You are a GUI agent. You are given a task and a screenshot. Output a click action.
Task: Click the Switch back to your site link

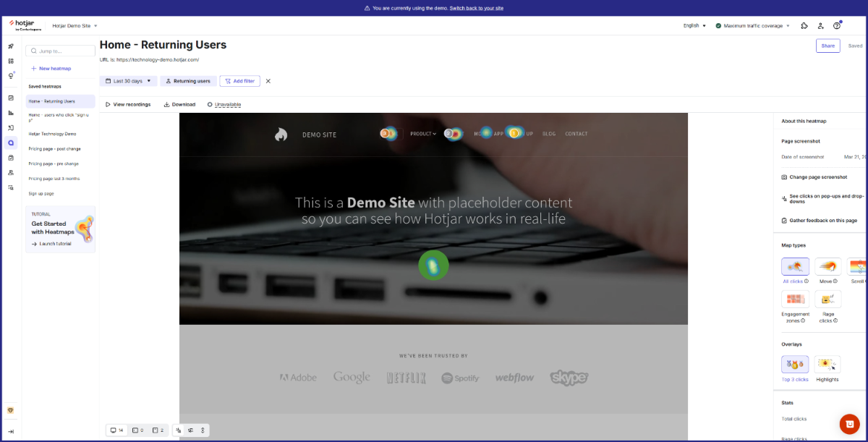(x=477, y=8)
